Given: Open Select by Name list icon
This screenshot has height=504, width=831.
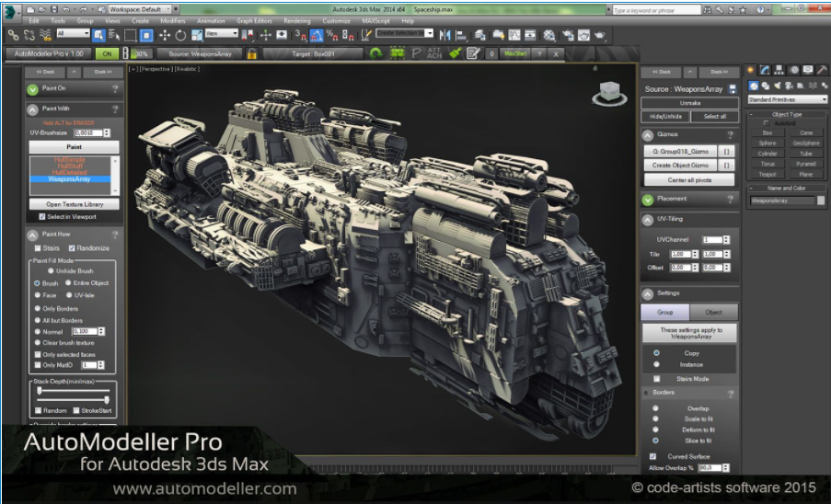Looking at the screenshot, I should tap(114, 35).
